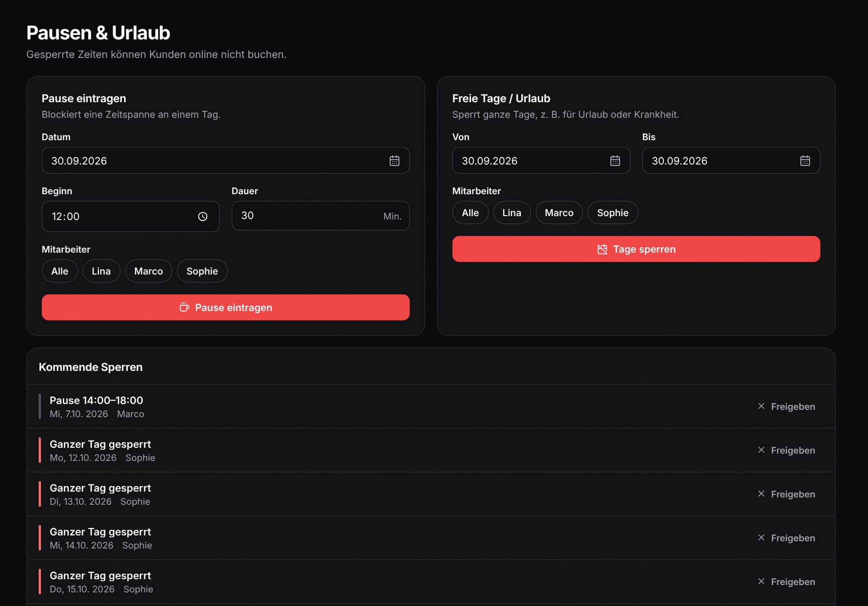868x606 pixels.
Task: Toggle Sophie chip in Freie Tage card
Action: [613, 213]
